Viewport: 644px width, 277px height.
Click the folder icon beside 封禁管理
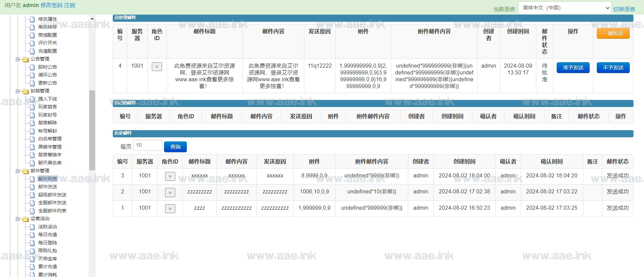(25, 91)
